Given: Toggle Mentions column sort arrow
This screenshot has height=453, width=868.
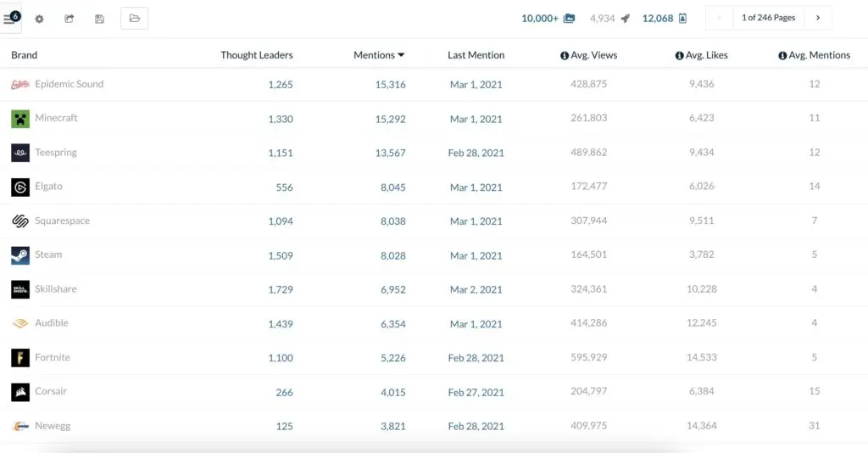Looking at the screenshot, I should pos(401,55).
